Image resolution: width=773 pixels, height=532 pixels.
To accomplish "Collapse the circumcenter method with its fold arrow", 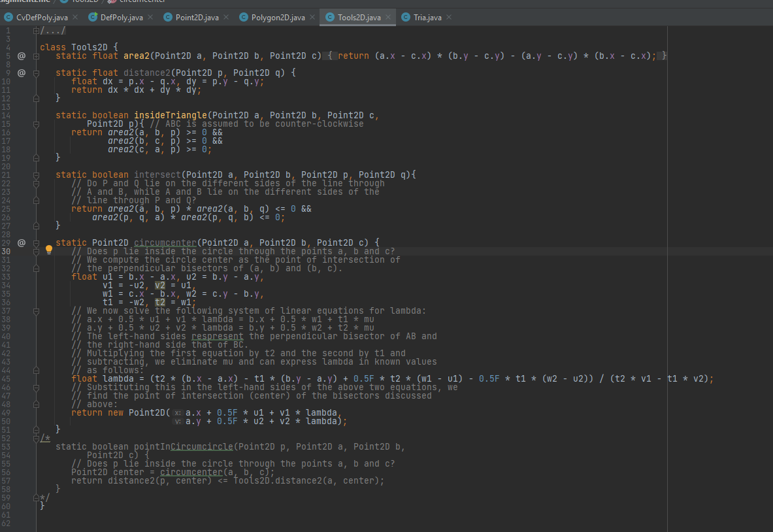I will pyautogui.click(x=35, y=242).
